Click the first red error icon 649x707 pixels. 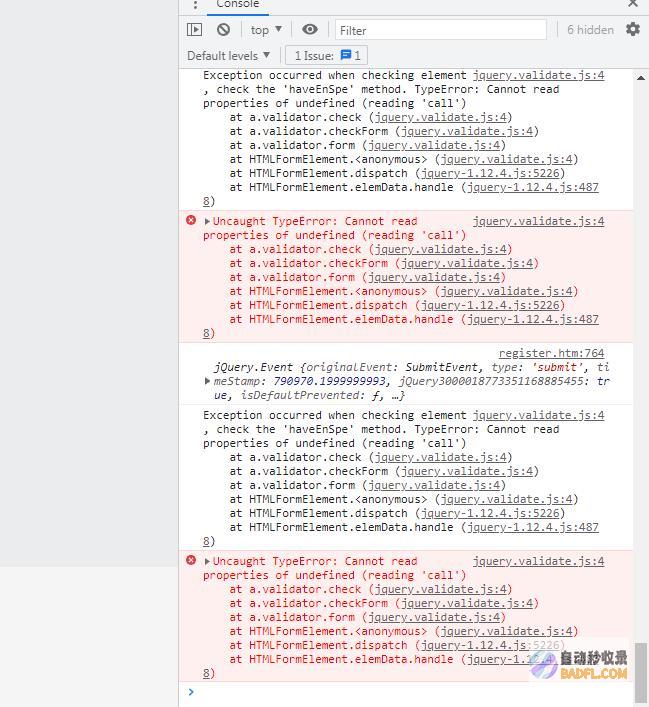(x=191, y=220)
